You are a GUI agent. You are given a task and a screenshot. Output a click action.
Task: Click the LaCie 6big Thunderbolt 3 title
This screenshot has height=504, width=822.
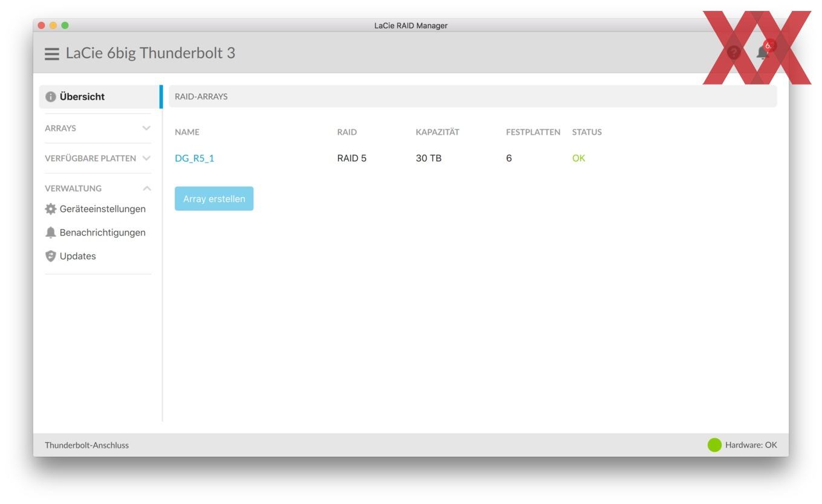click(x=150, y=53)
